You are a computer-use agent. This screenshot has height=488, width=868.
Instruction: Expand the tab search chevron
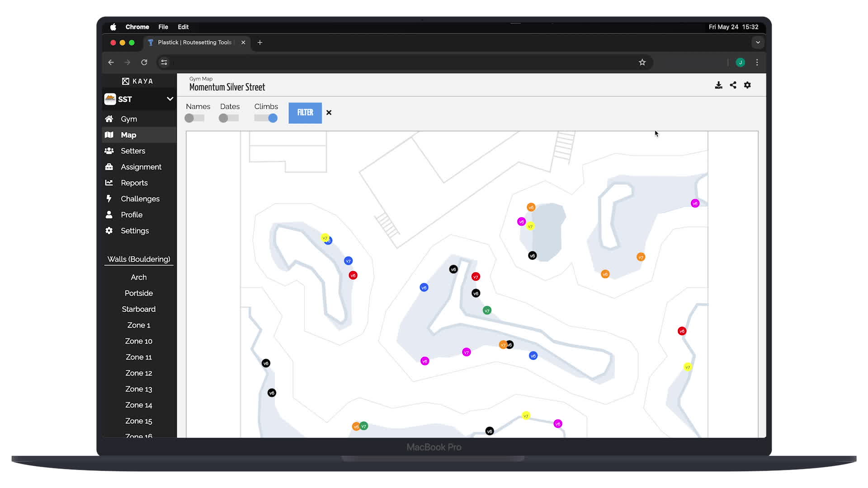758,42
